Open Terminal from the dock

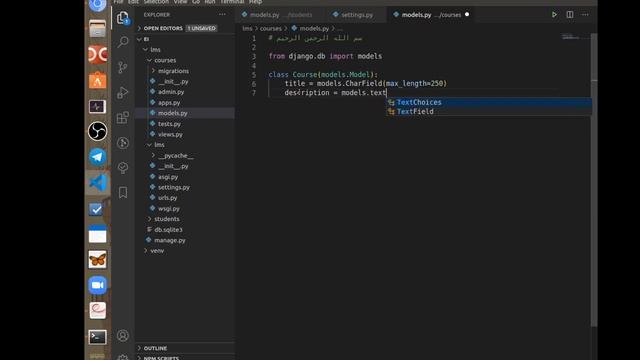(x=97, y=337)
